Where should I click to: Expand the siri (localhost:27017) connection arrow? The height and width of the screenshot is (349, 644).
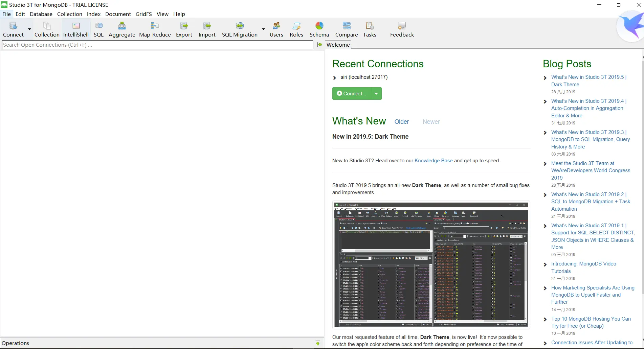coord(334,78)
